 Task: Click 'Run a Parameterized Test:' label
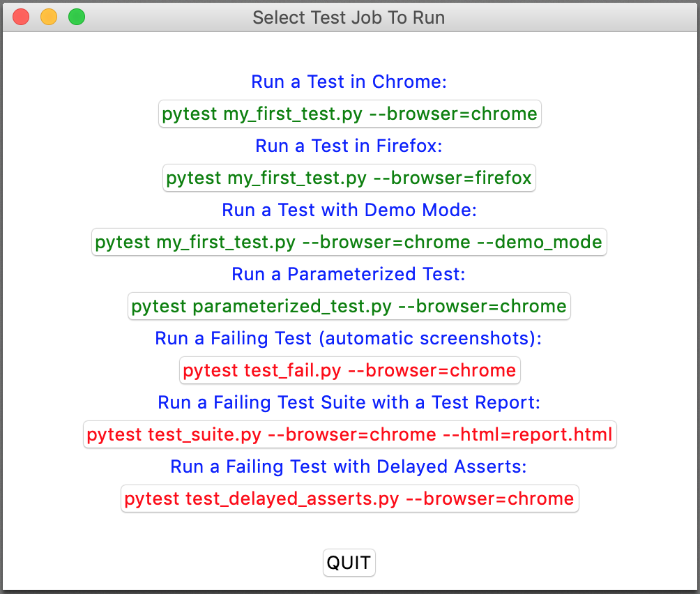click(x=348, y=274)
